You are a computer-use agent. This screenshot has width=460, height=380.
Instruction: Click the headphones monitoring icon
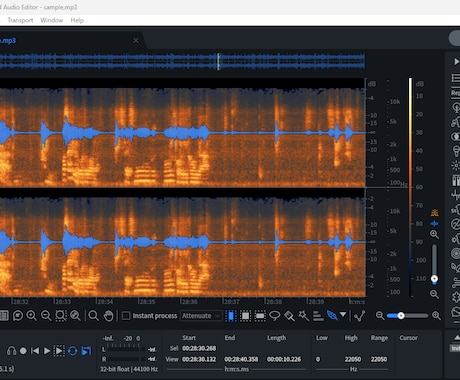pyautogui.click(x=11, y=351)
